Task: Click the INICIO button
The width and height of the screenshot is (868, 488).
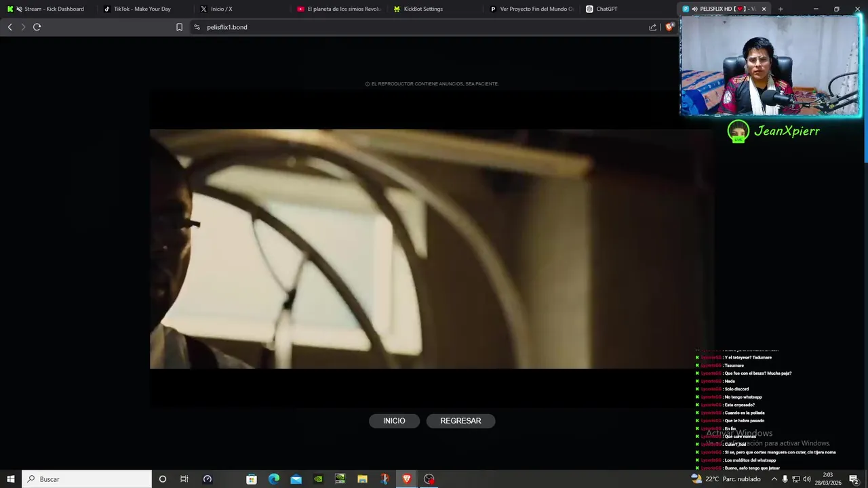Action: [394, 421]
